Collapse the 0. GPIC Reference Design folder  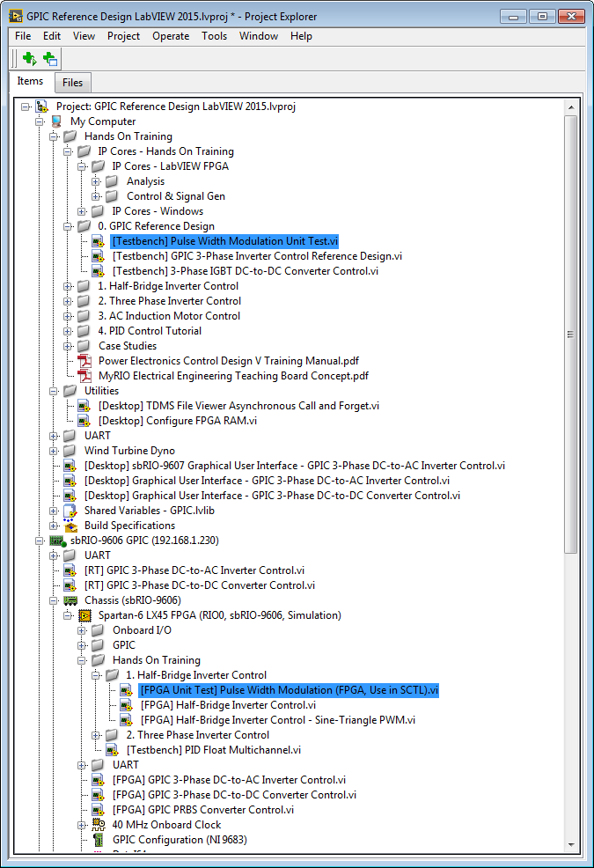point(68,226)
